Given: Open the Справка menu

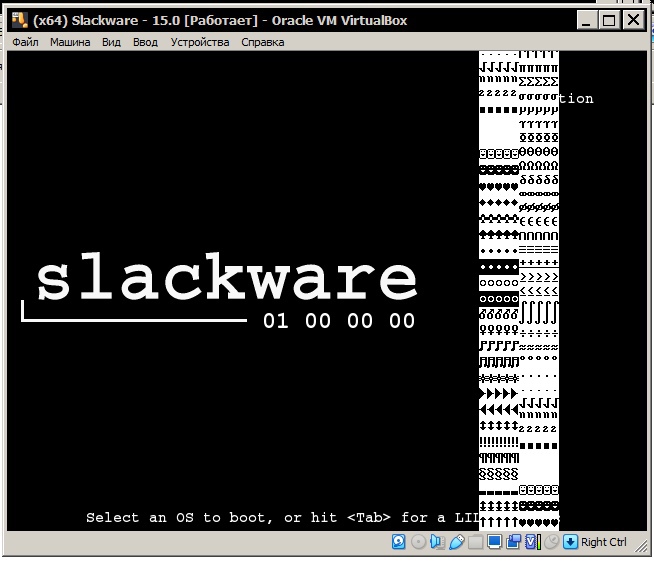Looking at the screenshot, I should 263,42.
